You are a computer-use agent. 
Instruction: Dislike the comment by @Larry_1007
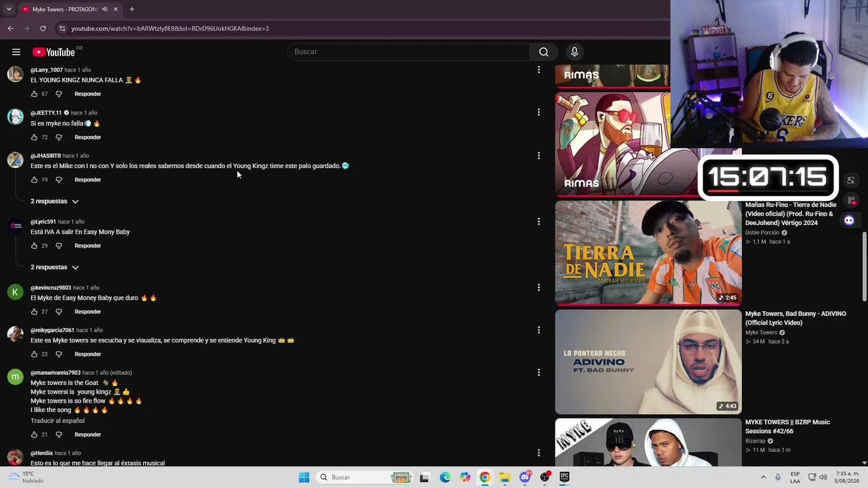58,94
